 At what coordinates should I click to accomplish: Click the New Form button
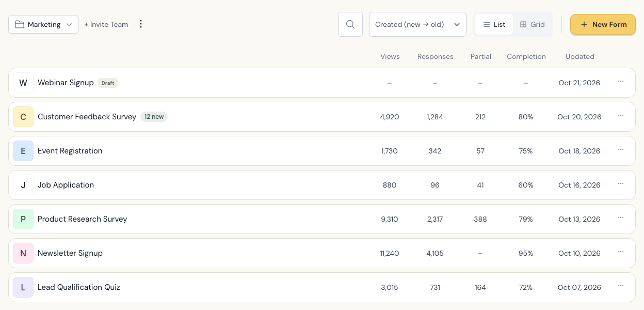(x=603, y=24)
